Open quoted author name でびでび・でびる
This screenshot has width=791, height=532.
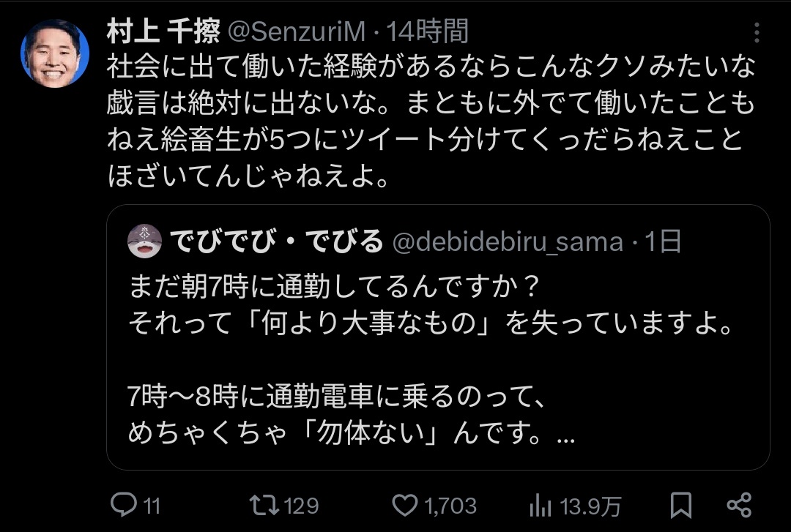(x=277, y=241)
